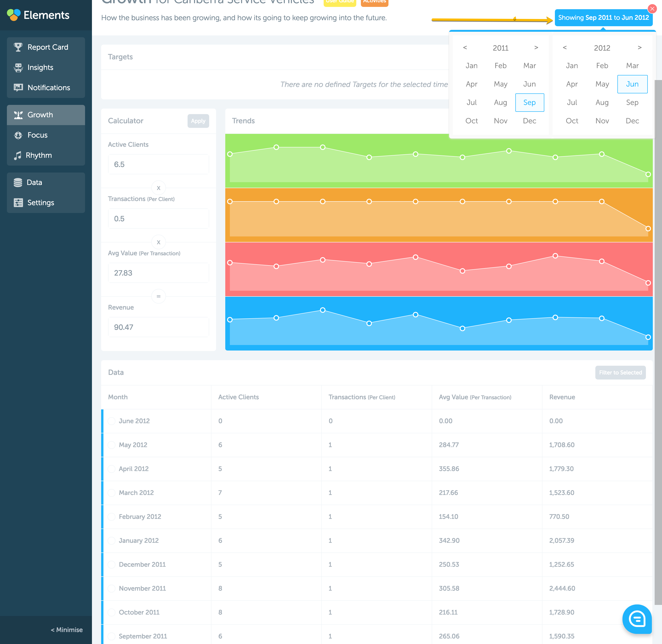Image resolution: width=662 pixels, height=644 pixels.
Task: Select the March 2012 row radio button
Action: tap(111, 493)
